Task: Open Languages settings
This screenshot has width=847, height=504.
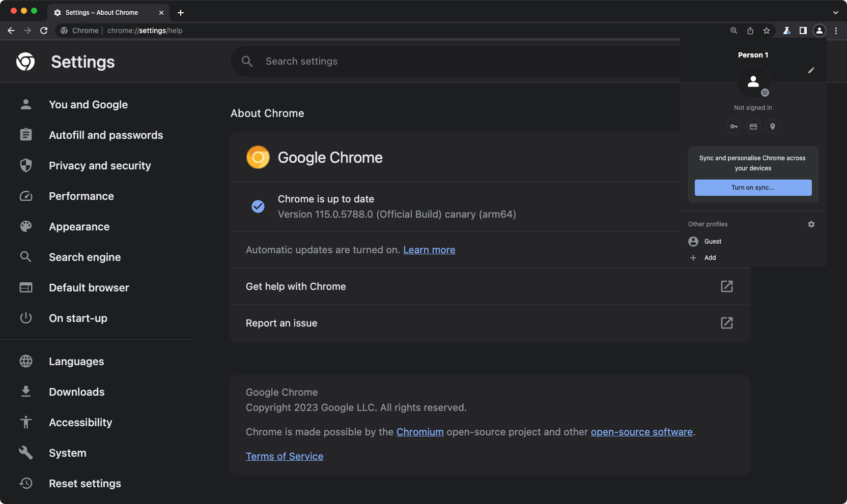Action: coord(76,362)
